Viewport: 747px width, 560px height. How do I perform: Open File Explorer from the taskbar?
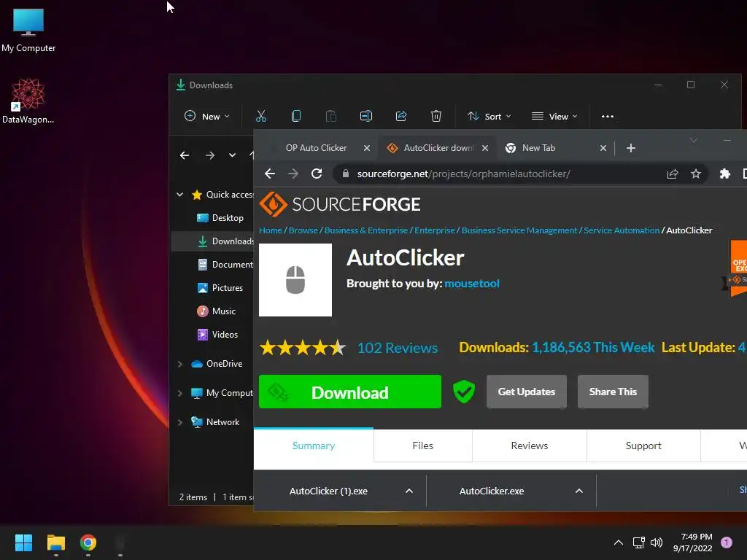point(55,542)
